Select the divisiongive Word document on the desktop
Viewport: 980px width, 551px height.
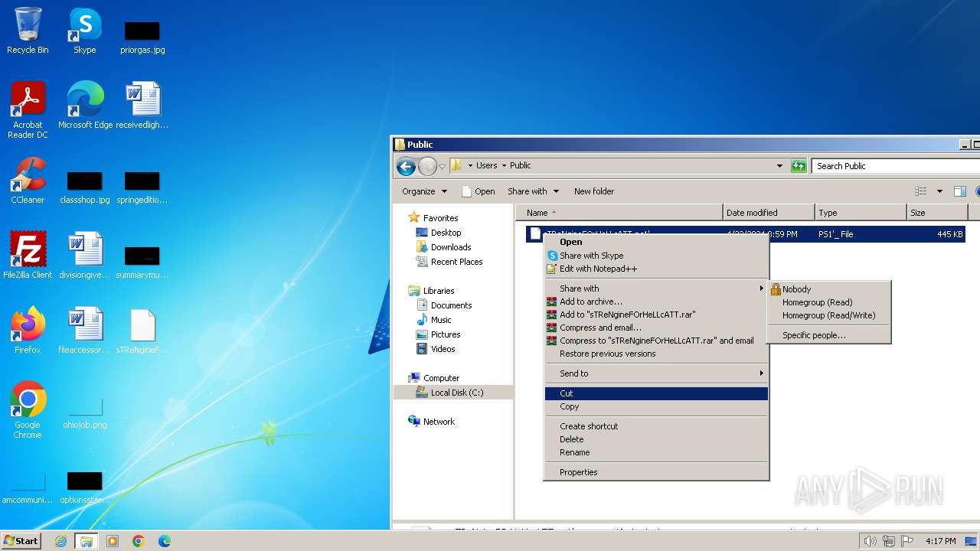85,256
